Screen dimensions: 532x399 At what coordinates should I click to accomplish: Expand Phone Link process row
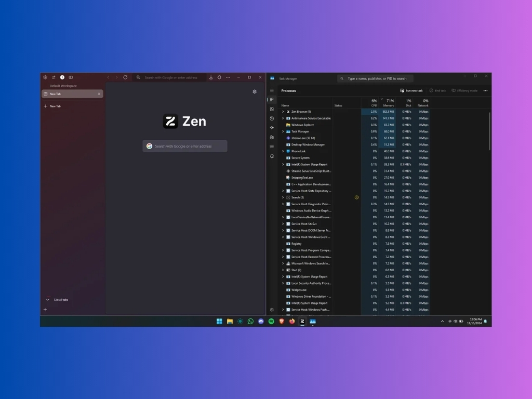(x=283, y=151)
